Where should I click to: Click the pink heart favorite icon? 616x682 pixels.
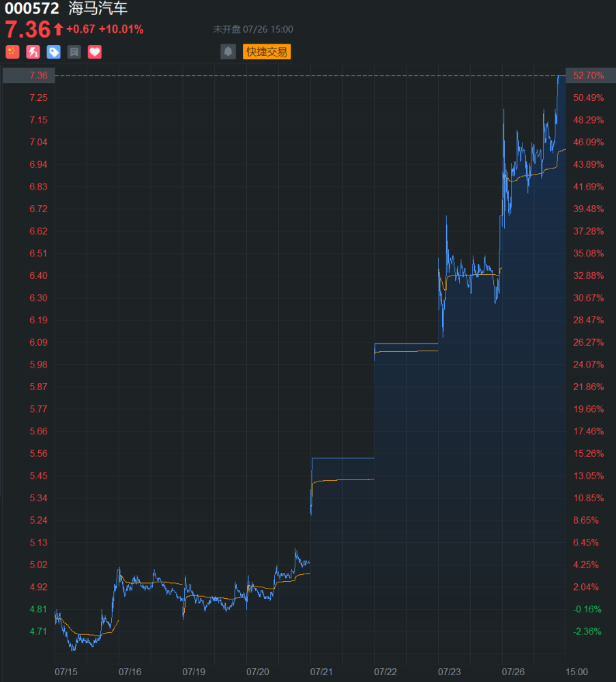click(x=94, y=53)
